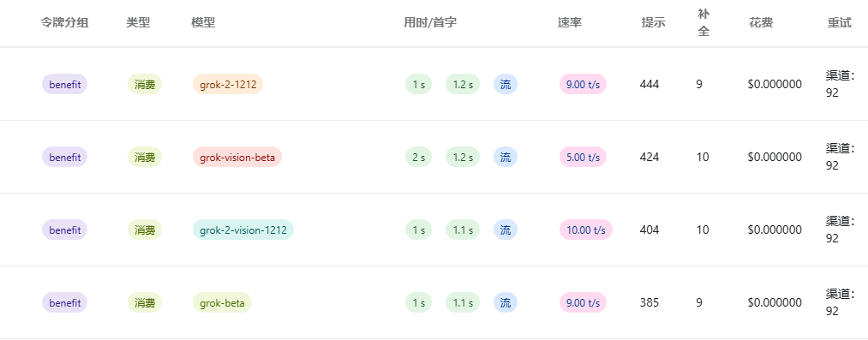Click the 消费 tag in grok-vision-beta row

click(x=145, y=157)
